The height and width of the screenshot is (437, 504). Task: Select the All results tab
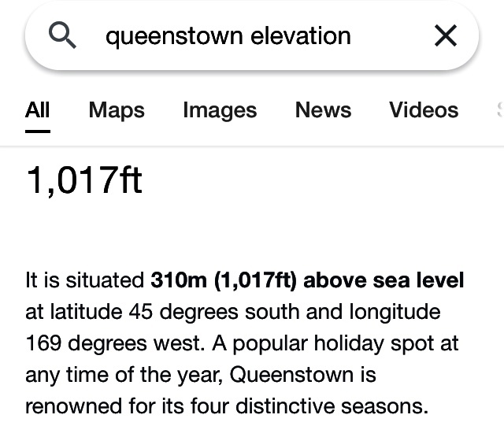[x=37, y=110]
